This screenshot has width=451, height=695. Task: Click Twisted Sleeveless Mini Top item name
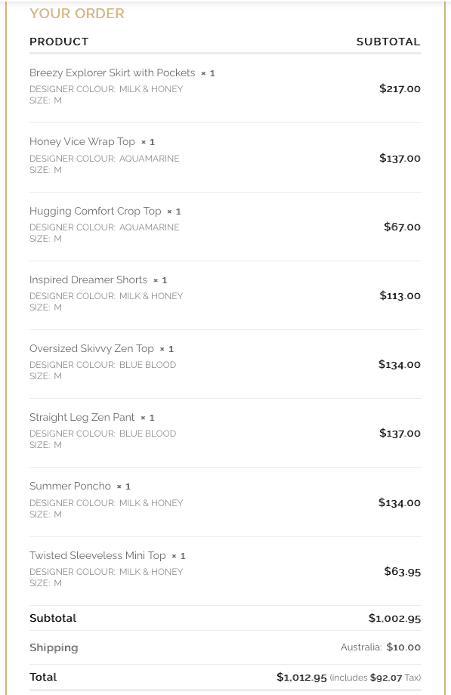click(x=97, y=555)
